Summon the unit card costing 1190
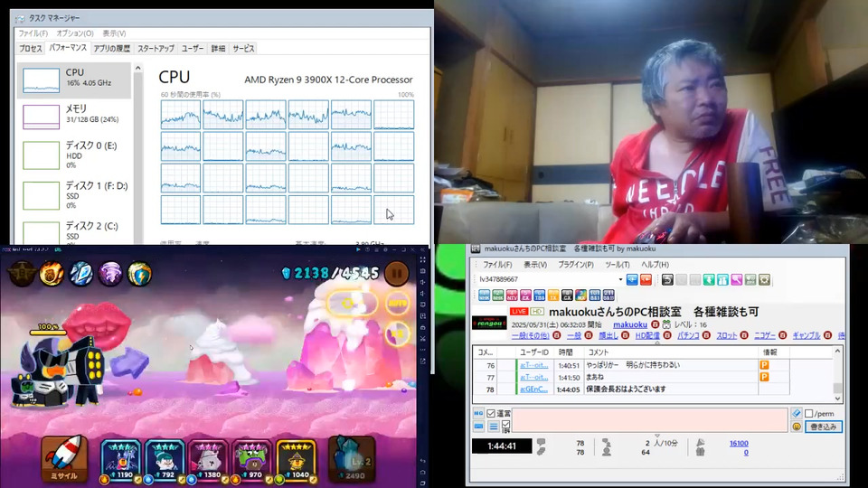 [120, 460]
